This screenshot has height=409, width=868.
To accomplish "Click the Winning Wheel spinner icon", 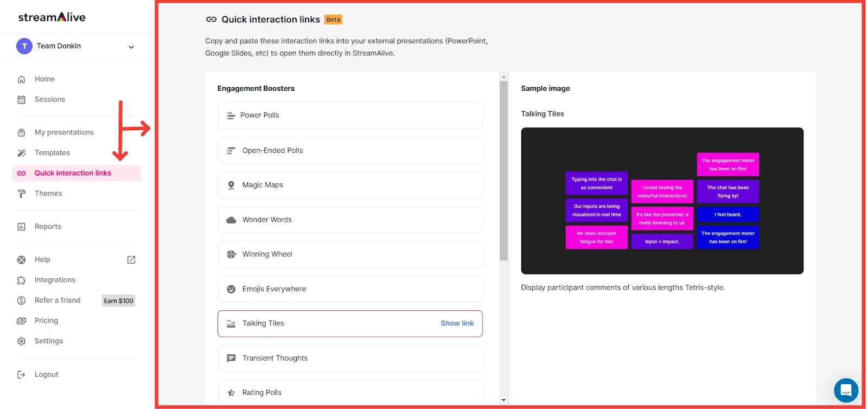I will pos(231,254).
